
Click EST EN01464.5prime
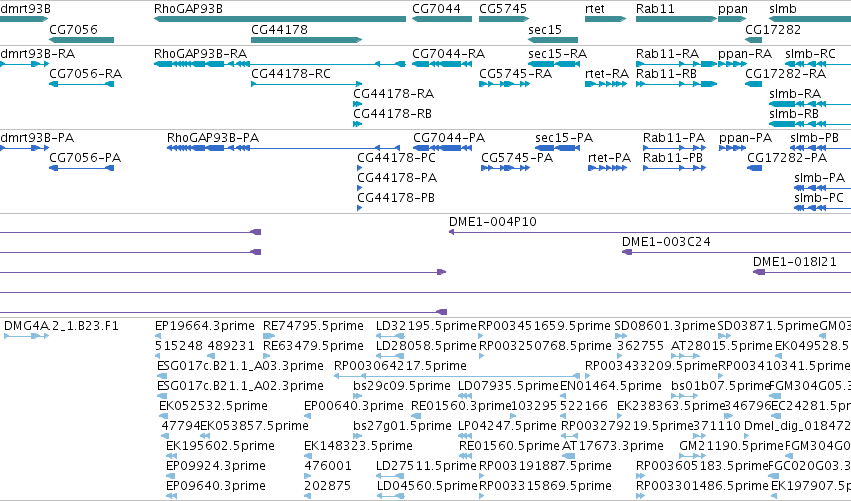click(564, 396)
